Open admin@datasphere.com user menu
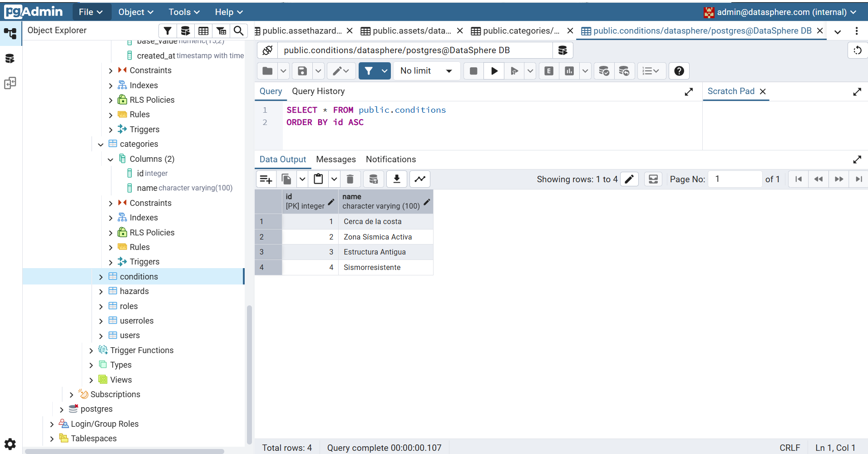Image resolution: width=868 pixels, height=454 pixels. [x=780, y=12]
